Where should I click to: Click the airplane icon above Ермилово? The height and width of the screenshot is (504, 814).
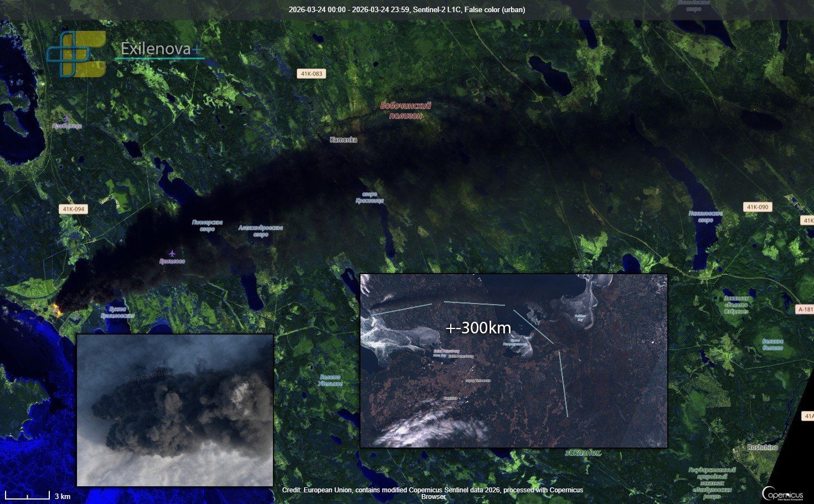click(172, 253)
